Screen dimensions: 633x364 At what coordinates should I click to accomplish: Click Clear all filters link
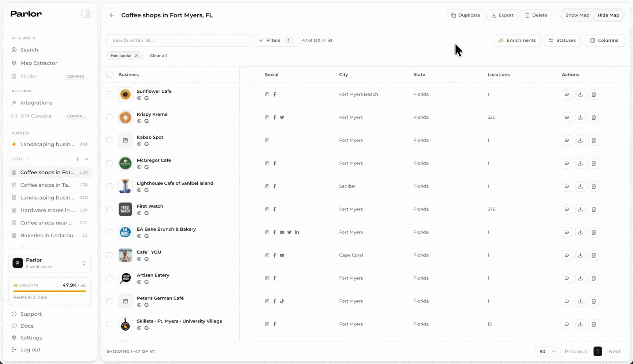click(158, 56)
